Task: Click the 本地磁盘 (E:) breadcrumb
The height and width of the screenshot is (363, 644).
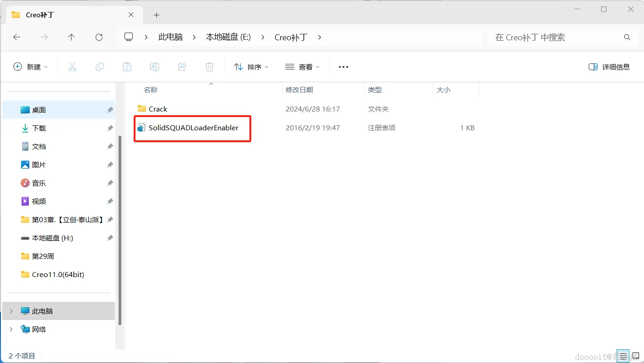Action: pyautogui.click(x=228, y=37)
